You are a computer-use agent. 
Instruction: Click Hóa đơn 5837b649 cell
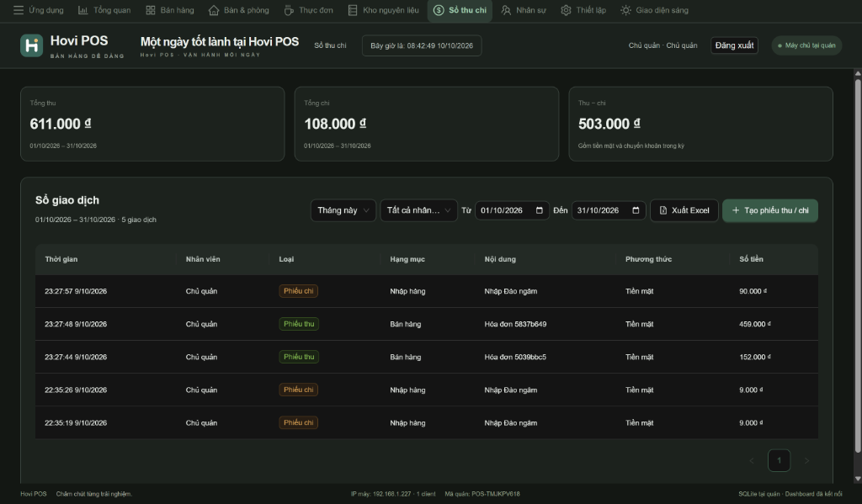tap(515, 324)
